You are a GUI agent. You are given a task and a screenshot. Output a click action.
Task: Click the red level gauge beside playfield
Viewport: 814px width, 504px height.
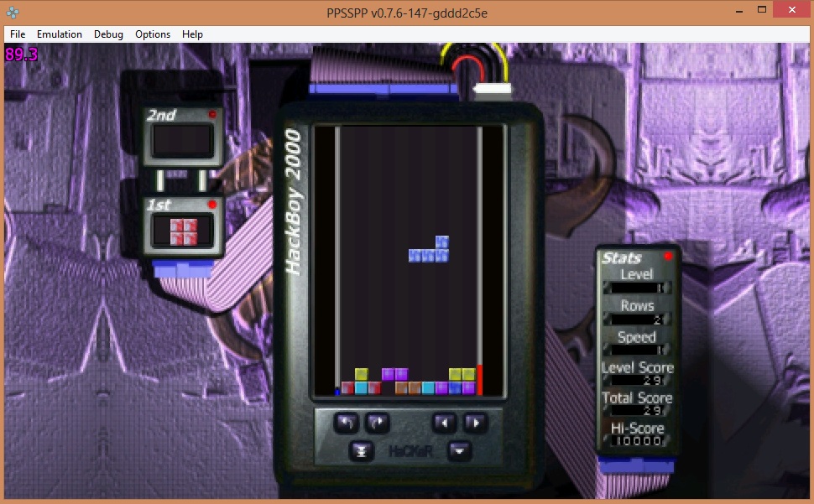480,379
